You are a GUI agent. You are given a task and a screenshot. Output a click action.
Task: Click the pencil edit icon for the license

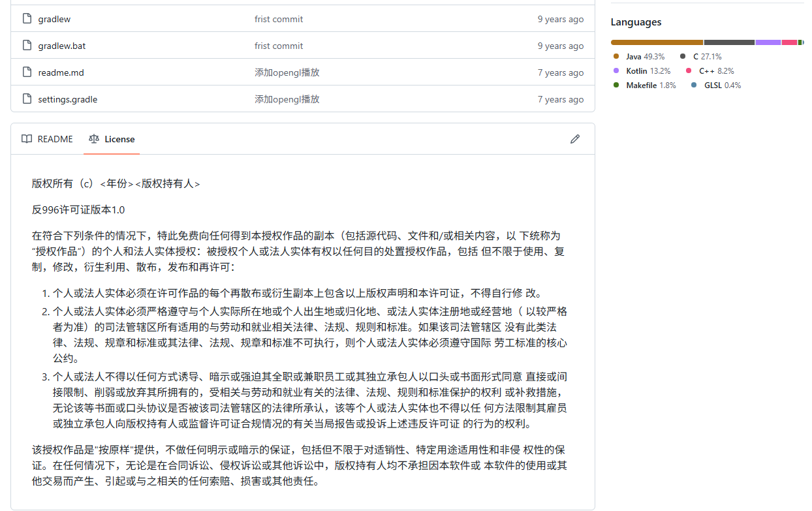point(574,139)
